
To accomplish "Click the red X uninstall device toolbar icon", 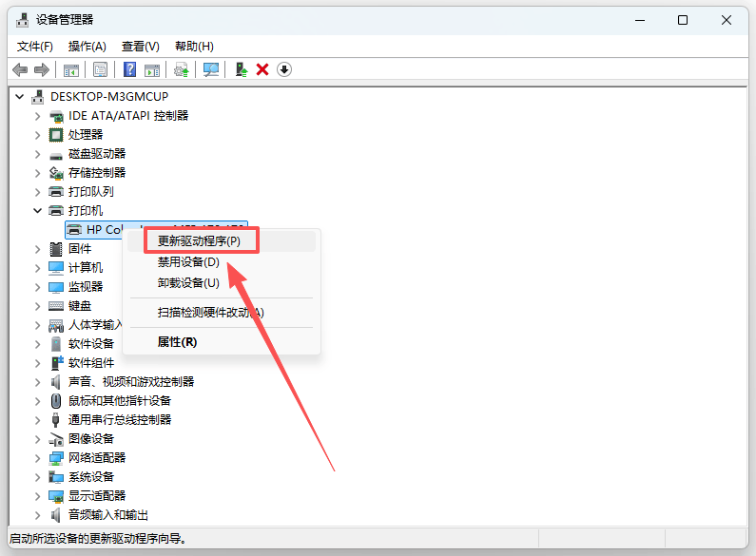I will (262, 69).
